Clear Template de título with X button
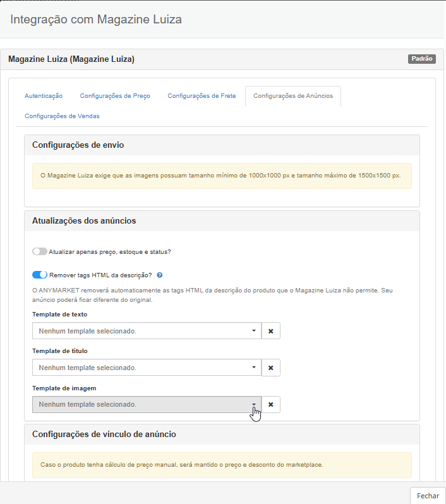 pos(271,368)
